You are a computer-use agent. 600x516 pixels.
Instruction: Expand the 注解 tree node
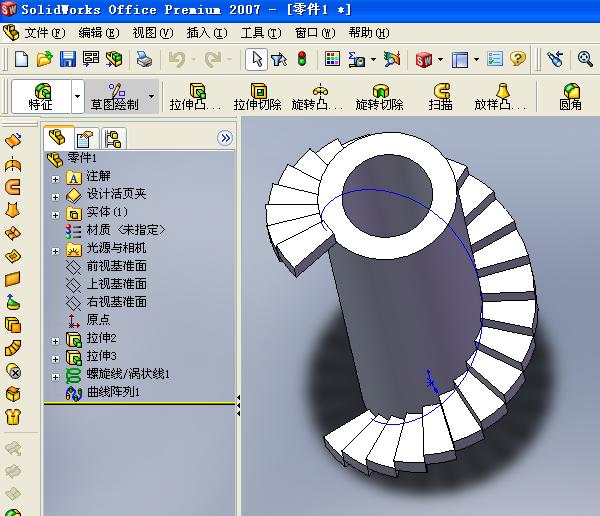point(55,179)
